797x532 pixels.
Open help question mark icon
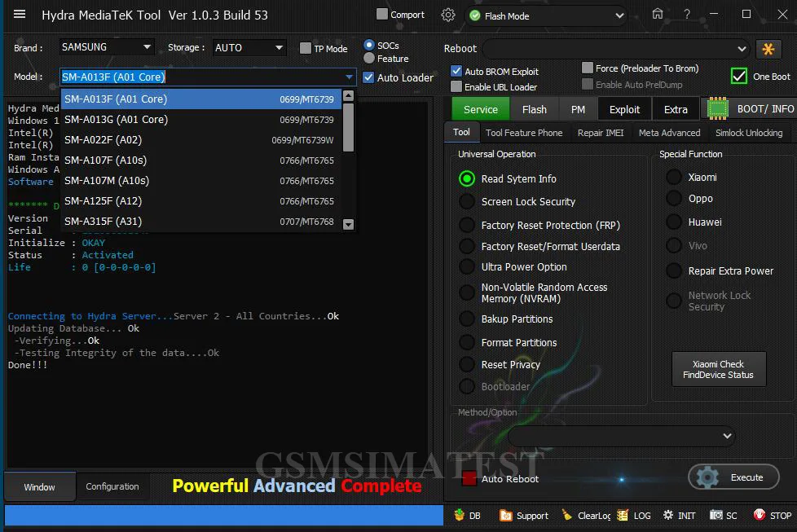(687, 14)
